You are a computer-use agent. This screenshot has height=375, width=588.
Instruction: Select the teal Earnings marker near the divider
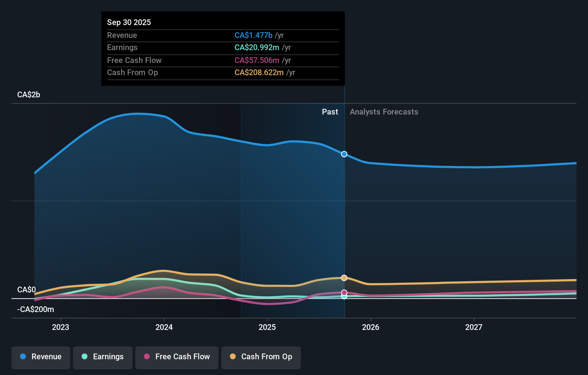tap(344, 297)
